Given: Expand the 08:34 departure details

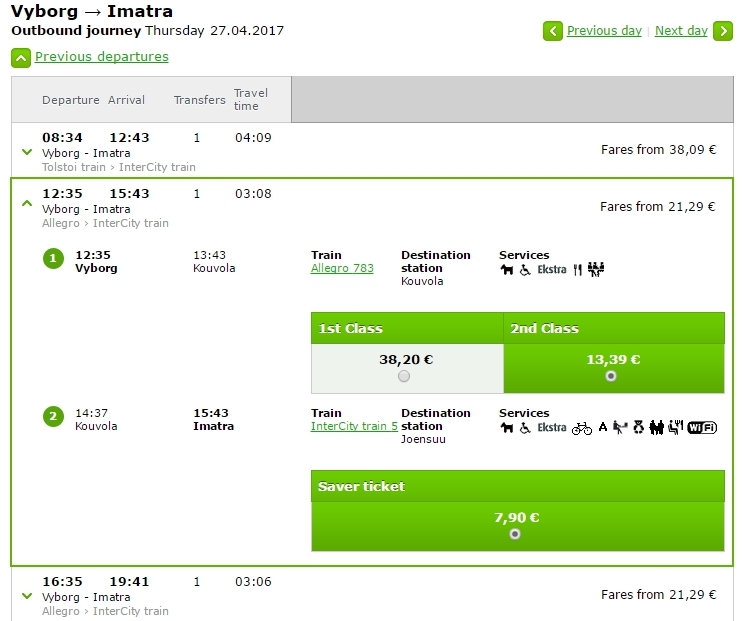Looking at the screenshot, I should (x=27, y=152).
